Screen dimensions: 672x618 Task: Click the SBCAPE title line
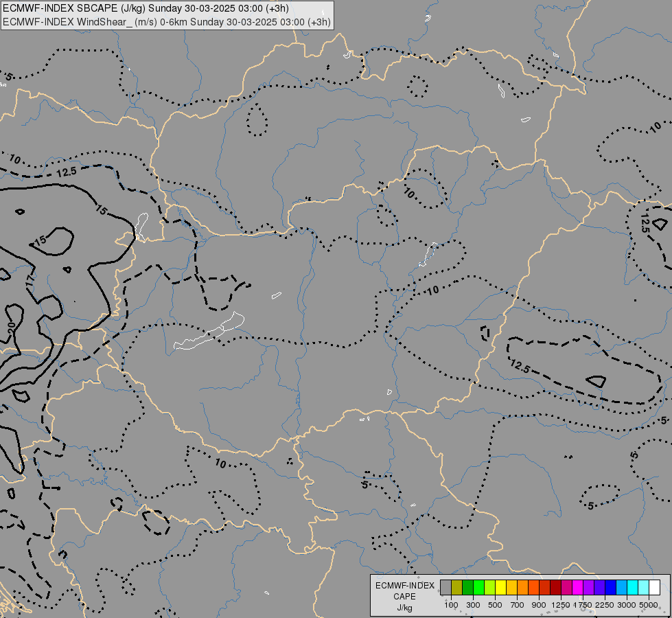[x=146, y=8]
